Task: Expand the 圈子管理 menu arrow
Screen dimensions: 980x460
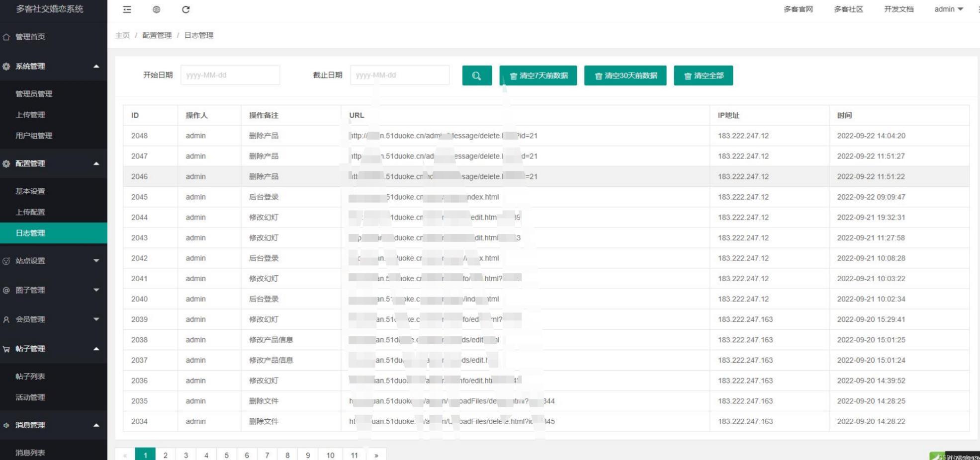Action: (x=96, y=290)
